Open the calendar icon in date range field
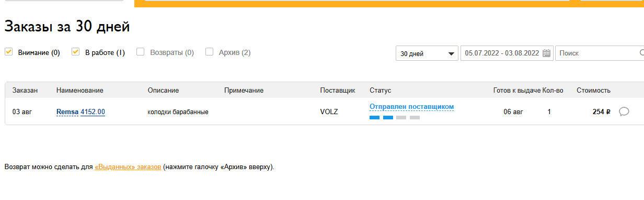Screen dimensions: 644x200 [x=547, y=53]
